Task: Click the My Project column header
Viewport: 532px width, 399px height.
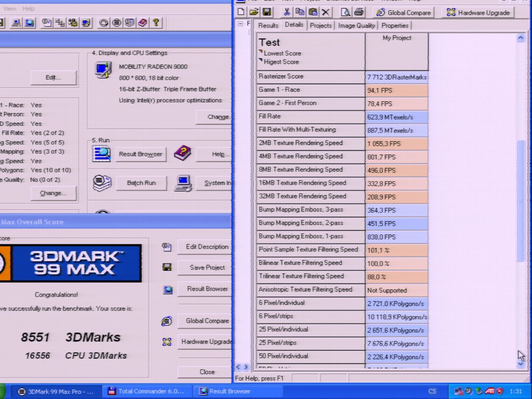Action: (x=396, y=51)
